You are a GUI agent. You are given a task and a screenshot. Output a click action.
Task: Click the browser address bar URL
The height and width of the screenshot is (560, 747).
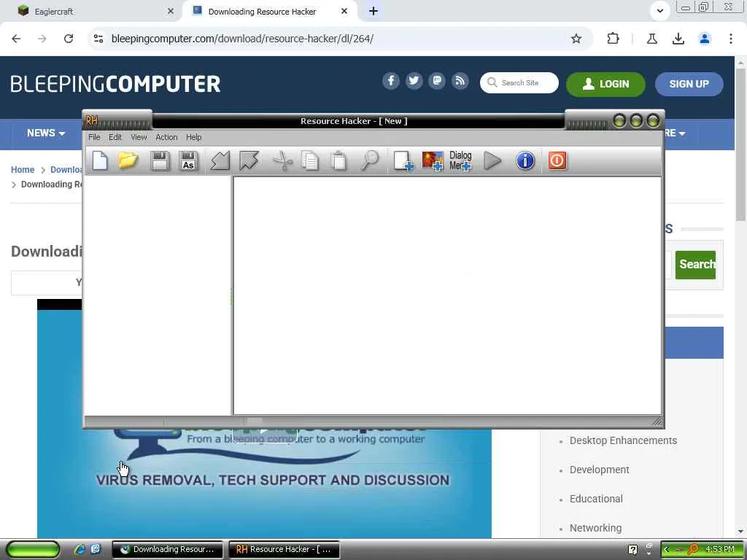[242, 39]
